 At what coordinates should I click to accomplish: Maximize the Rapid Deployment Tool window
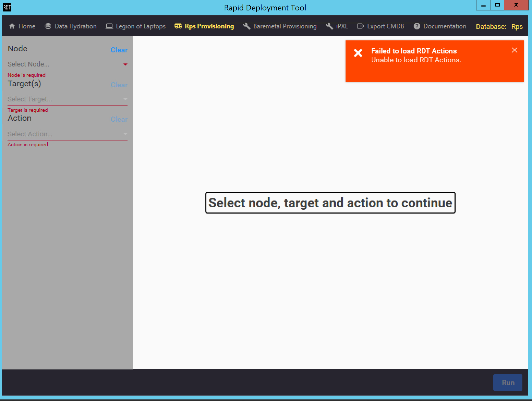point(497,5)
